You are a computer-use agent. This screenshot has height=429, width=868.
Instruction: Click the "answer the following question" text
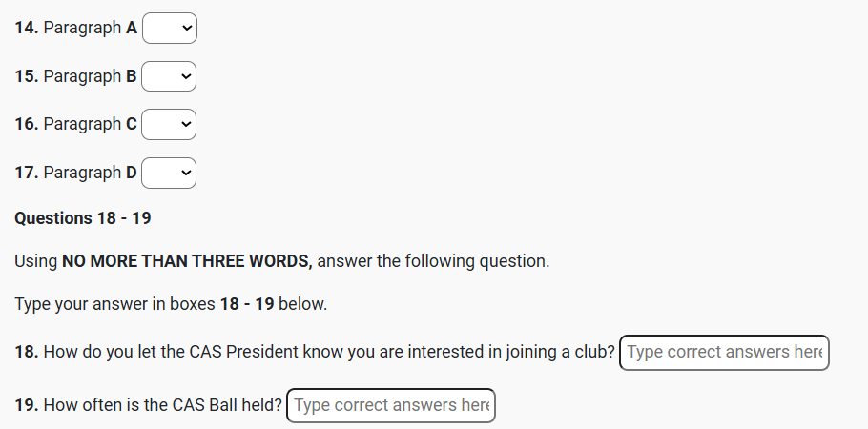click(x=433, y=260)
